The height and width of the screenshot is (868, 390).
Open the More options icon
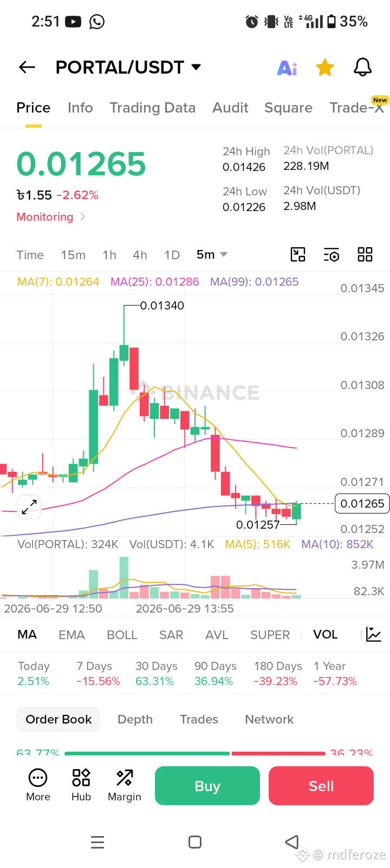pyautogui.click(x=38, y=785)
